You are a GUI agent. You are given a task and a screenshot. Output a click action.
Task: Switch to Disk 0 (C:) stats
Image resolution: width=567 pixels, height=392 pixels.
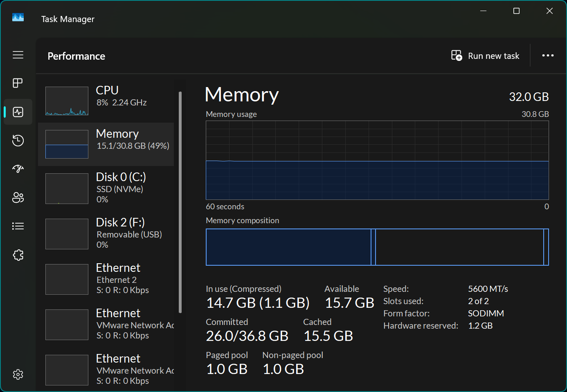click(106, 188)
